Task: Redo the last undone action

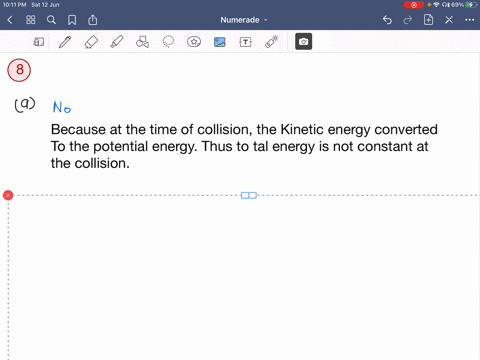Action: [x=407, y=20]
